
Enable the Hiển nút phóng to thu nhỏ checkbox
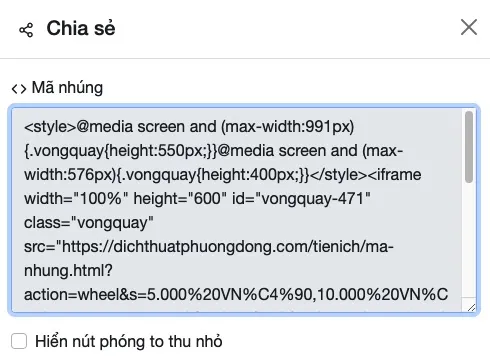(x=19, y=341)
